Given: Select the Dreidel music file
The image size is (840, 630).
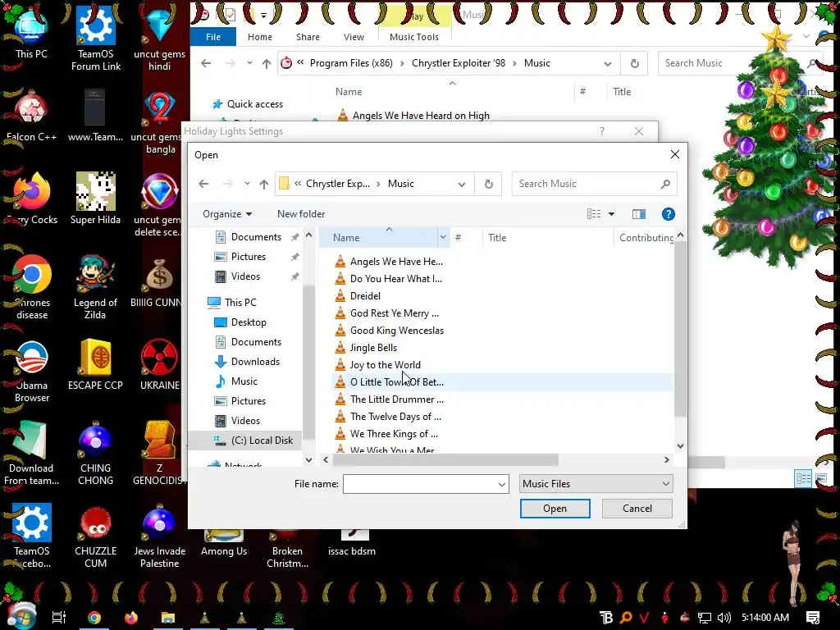Looking at the screenshot, I should pos(365,295).
